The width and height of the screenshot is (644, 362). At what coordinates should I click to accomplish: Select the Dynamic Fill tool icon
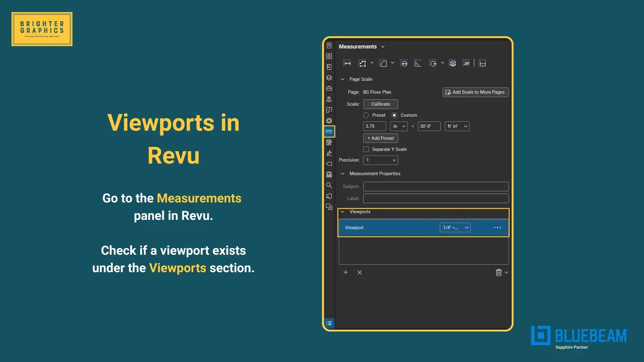point(482,63)
